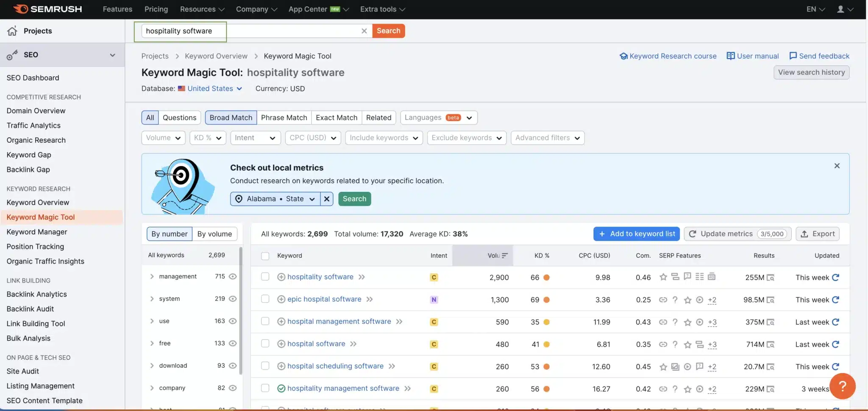Screen dimensions: 868x411
Task: Select the hospital management software checkbox
Action: pos(265,321)
